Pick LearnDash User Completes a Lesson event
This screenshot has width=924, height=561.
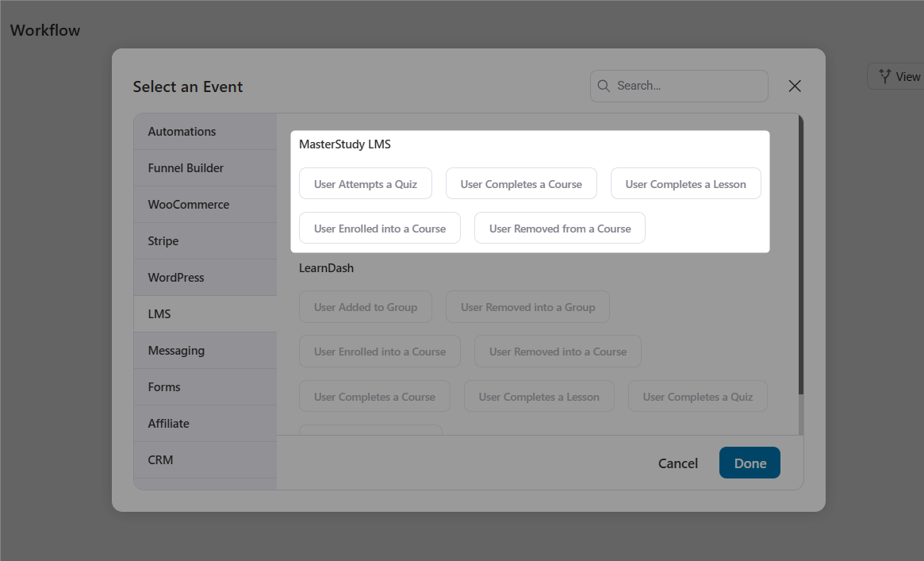tap(539, 397)
